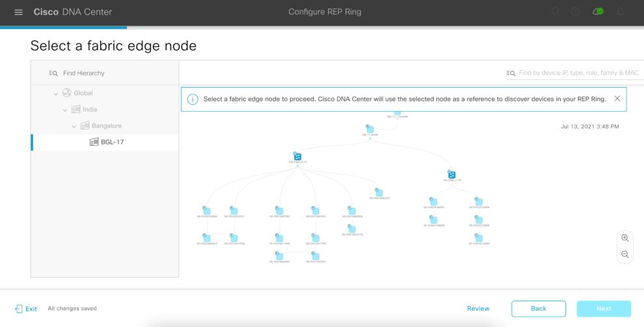Select BGL-17 in the hierarchy tree
This screenshot has width=644, height=327.
pyautogui.click(x=112, y=142)
